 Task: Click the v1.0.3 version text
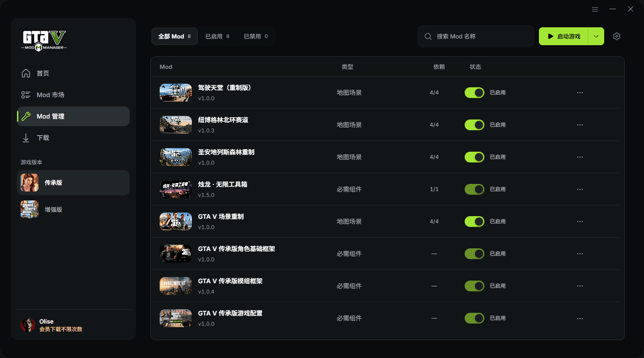click(206, 131)
